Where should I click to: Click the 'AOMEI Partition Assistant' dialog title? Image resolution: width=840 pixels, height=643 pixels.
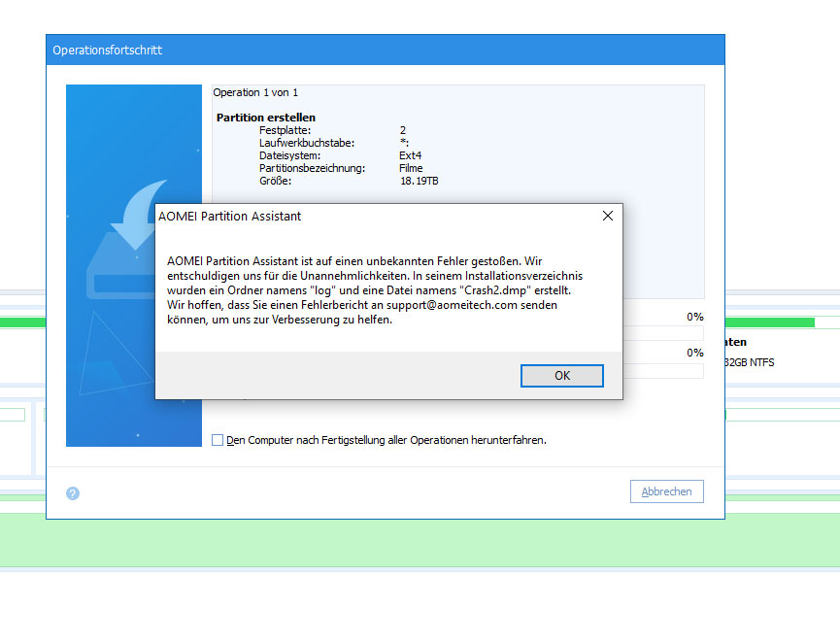(230, 216)
